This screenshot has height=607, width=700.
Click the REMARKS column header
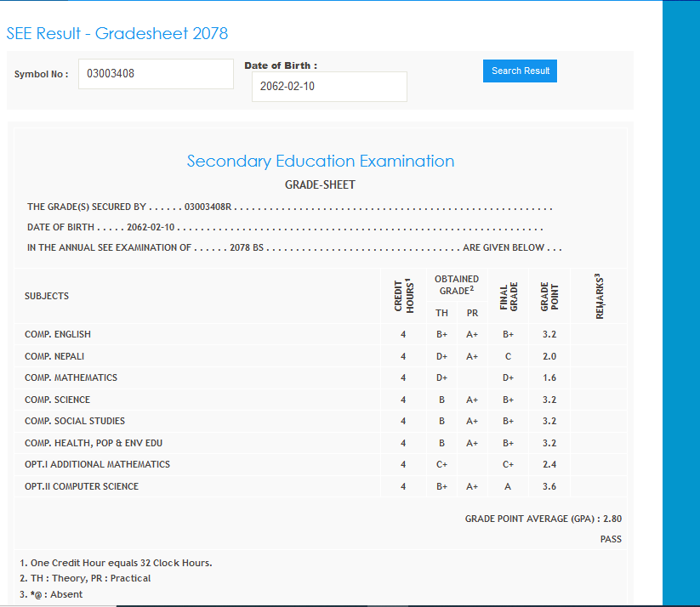[x=599, y=296]
